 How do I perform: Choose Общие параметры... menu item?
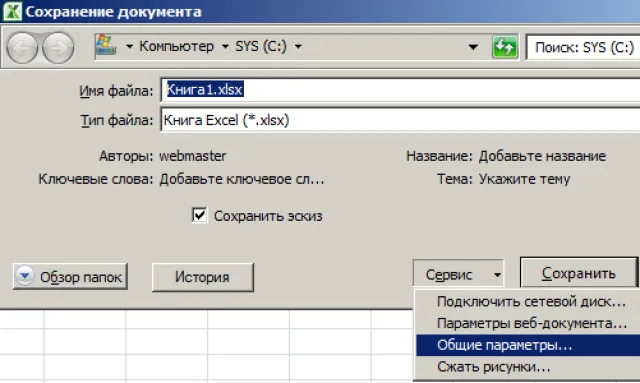pos(528,345)
